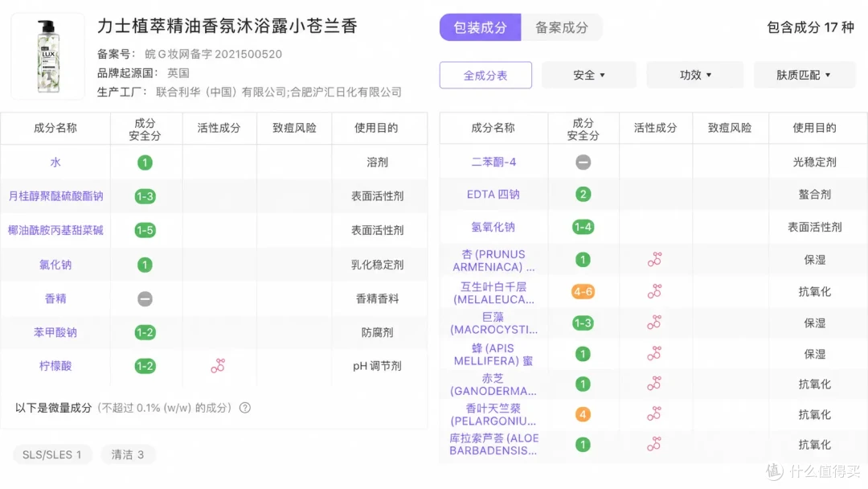Click active ingredient icon for 巨藻
The height and width of the screenshot is (489, 868).
pos(655,323)
